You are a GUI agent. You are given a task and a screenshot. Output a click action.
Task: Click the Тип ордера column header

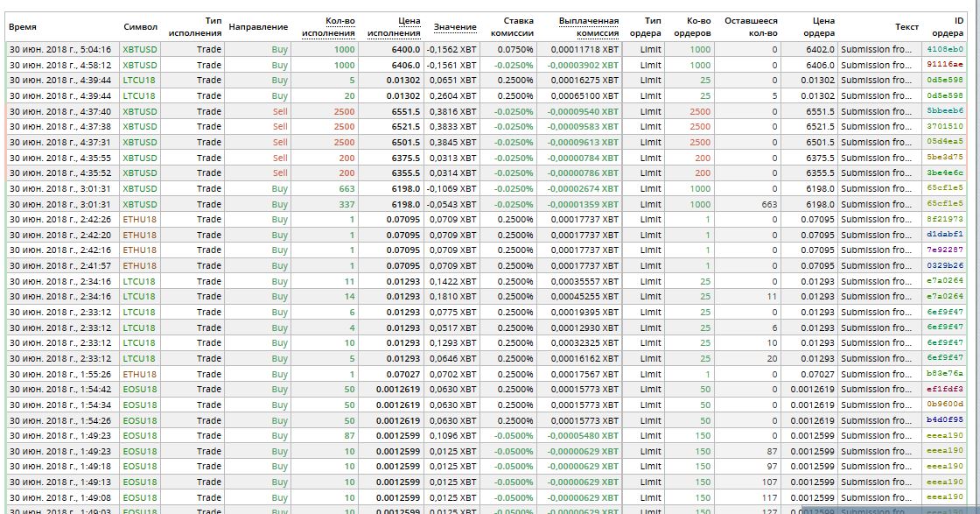point(645,27)
